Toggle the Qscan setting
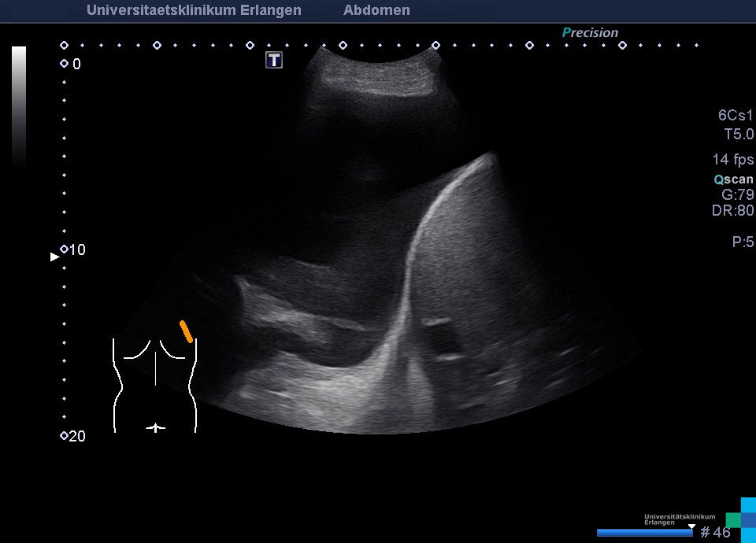Image resolution: width=756 pixels, height=543 pixels. click(x=733, y=179)
